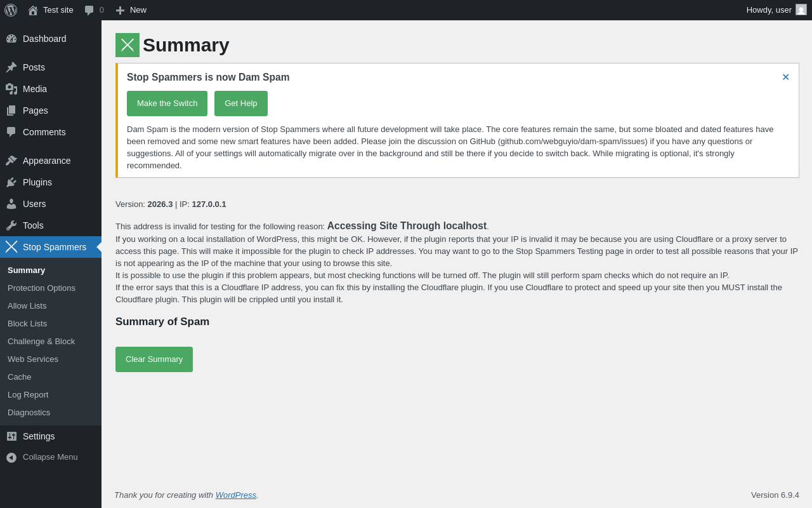Open the Tools wrench icon
The width and height of the screenshot is (812, 508).
coord(11,225)
